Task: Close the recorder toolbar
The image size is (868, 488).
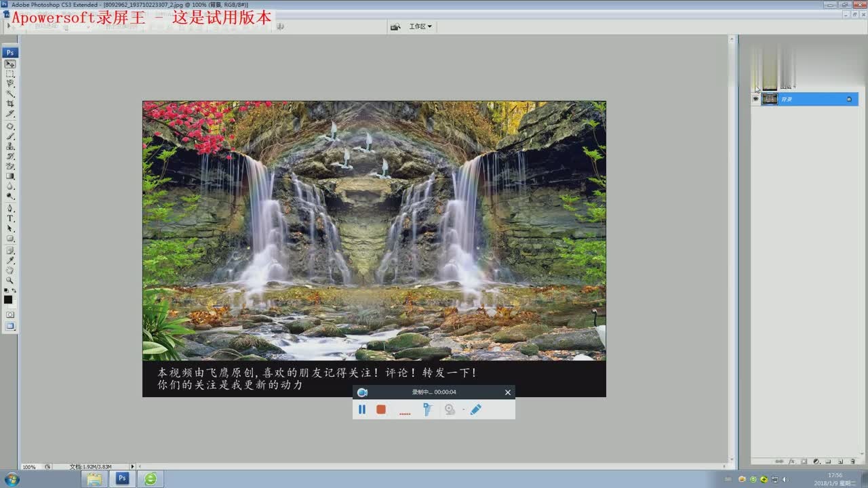Action: 508,392
